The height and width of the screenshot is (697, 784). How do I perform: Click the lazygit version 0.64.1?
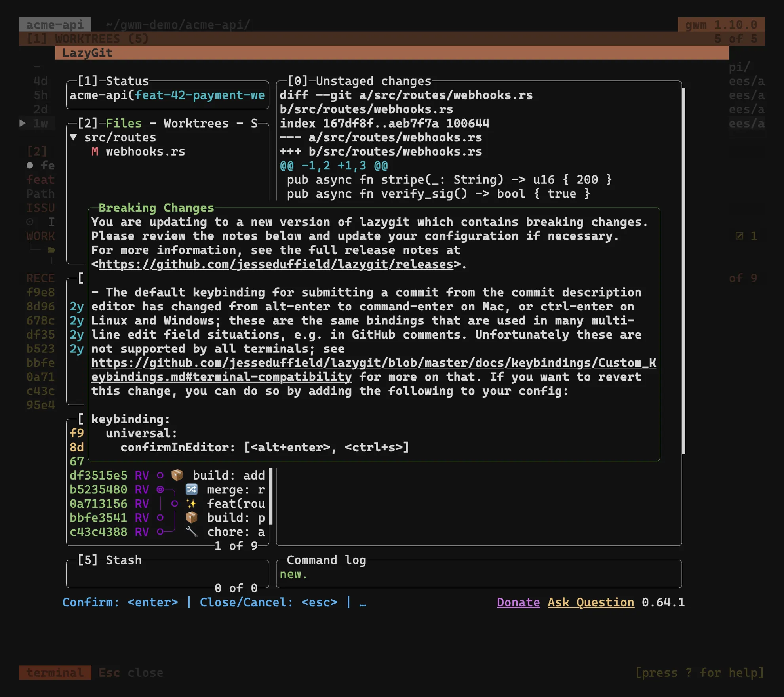click(663, 602)
